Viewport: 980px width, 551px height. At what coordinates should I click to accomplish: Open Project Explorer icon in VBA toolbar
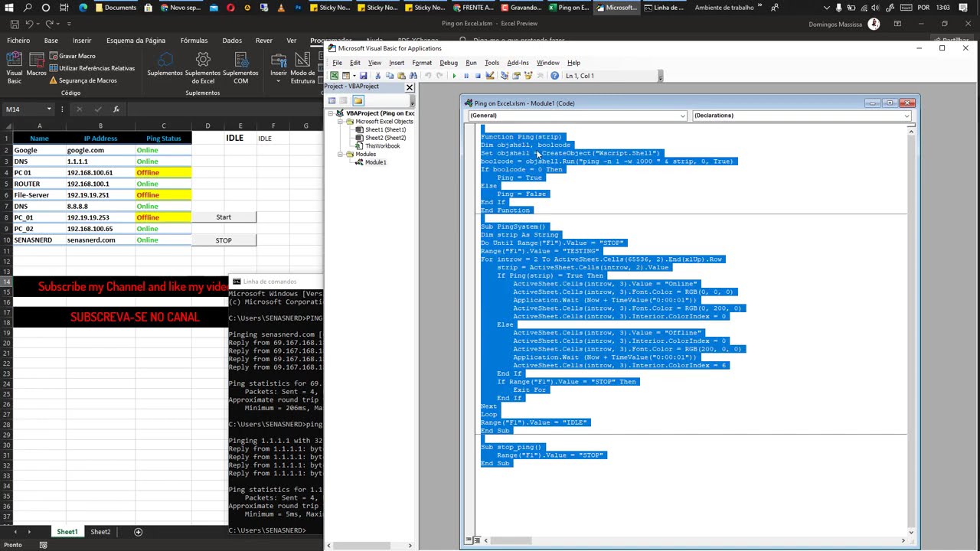pos(505,76)
